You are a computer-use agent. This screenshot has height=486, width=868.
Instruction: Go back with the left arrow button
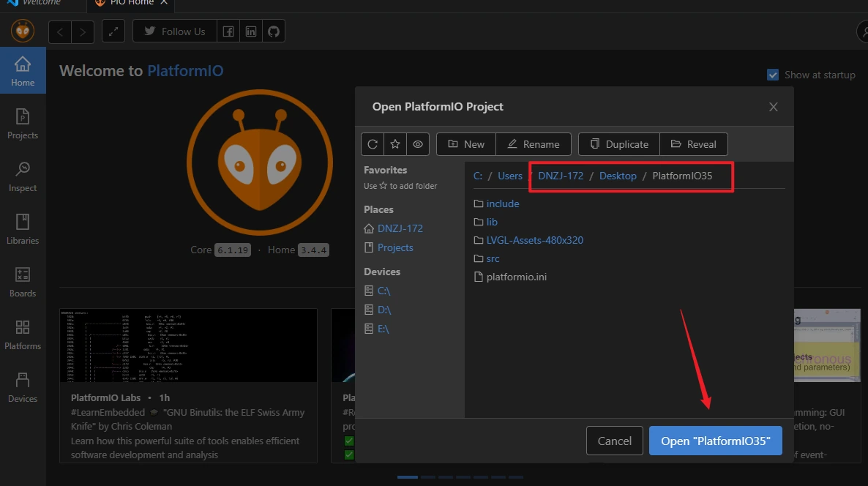pyautogui.click(x=60, y=31)
